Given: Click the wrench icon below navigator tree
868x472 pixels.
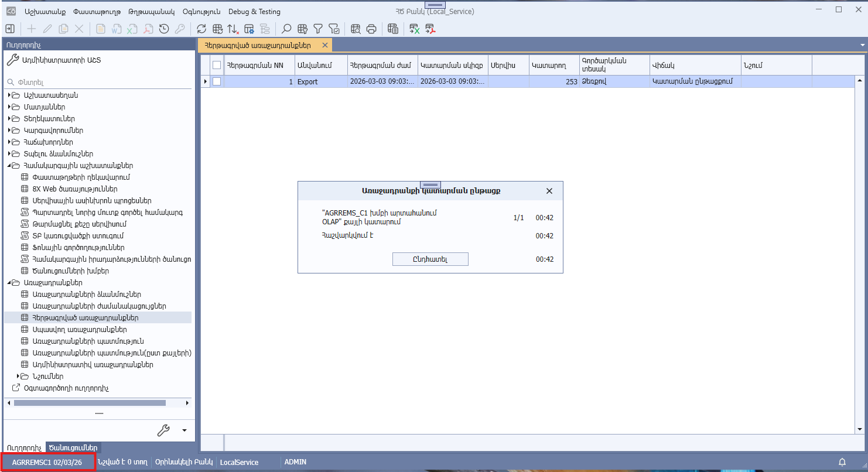Looking at the screenshot, I should [163, 430].
